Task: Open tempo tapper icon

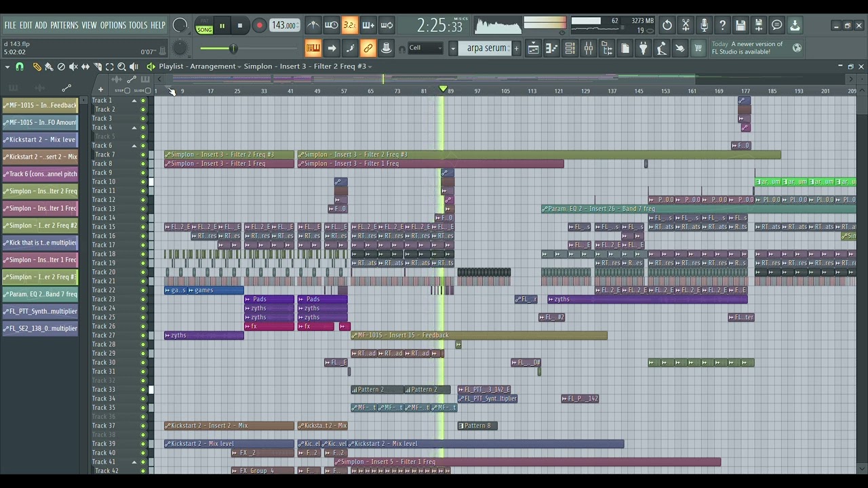Action: (661, 48)
